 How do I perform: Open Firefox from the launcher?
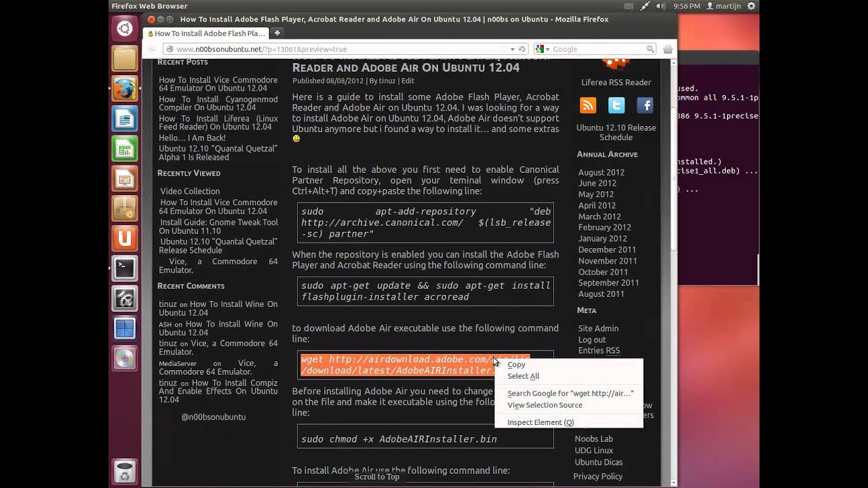click(x=125, y=88)
